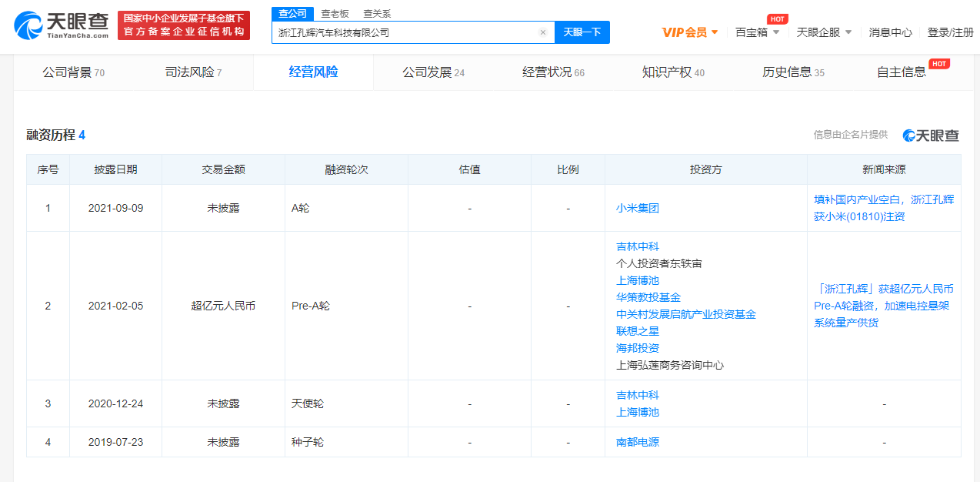Viewport: 980px width, 482px height.
Task: Clear the search box with X icon
Action: point(542,32)
